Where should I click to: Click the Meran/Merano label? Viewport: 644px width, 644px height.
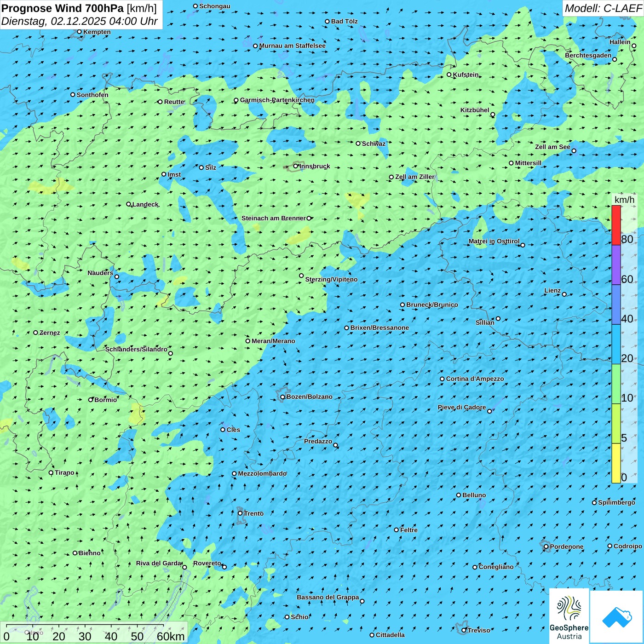tap(273, 341)
